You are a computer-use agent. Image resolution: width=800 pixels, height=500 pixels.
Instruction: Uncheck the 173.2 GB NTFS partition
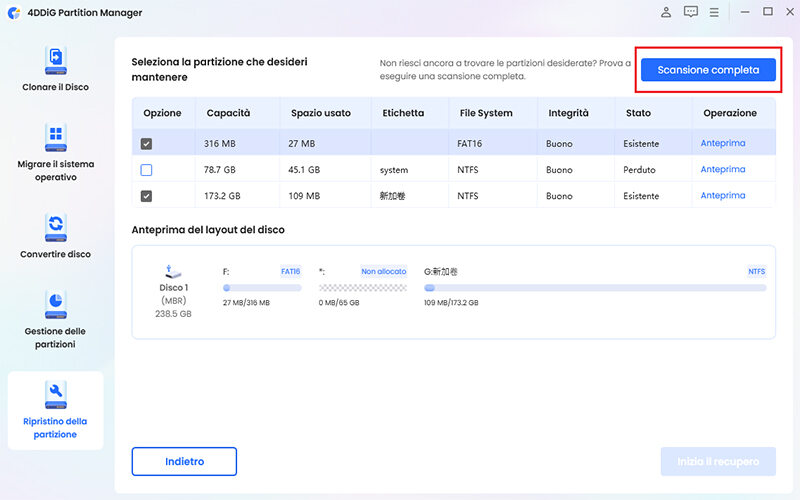coord(147,196)
